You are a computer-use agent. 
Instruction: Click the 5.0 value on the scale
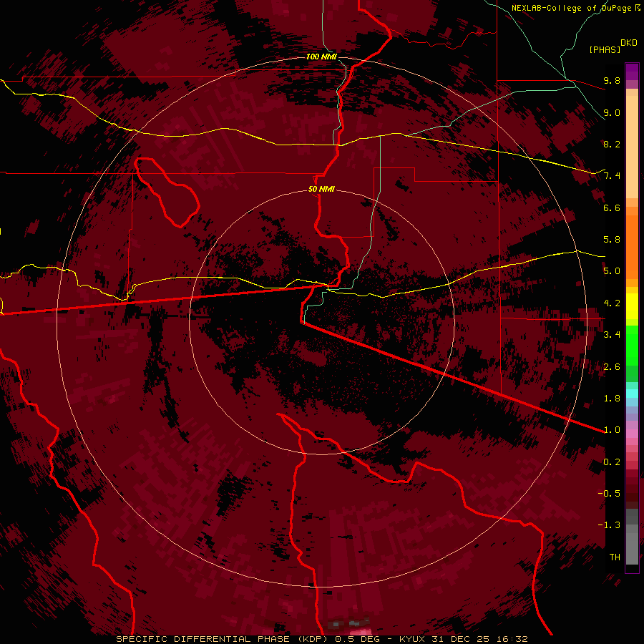point(612,271)
